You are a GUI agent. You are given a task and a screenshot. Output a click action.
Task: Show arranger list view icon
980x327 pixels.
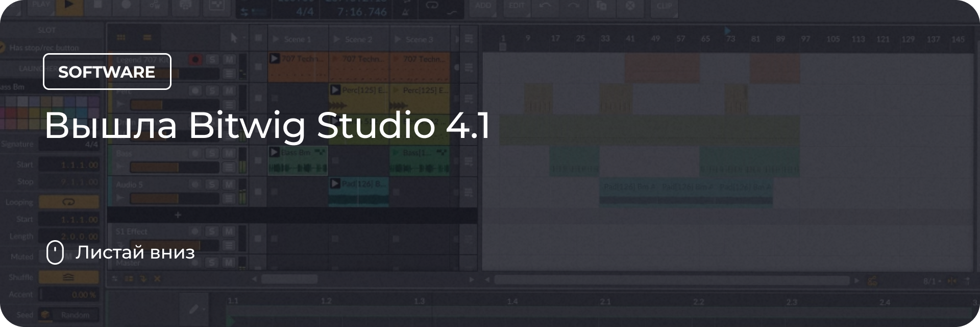tap(147, 37)
